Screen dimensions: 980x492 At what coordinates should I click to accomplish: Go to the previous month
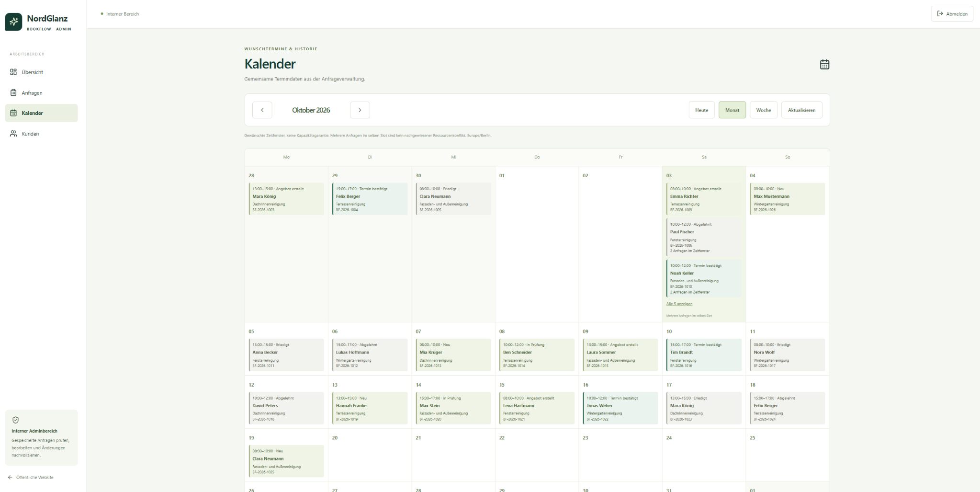(x=262, y=110)
